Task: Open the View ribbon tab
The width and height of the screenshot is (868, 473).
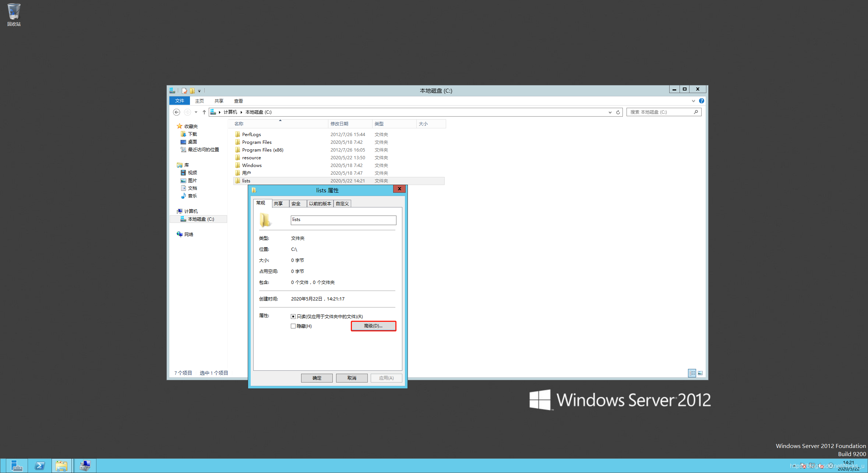Action: (x=238, y=101)
